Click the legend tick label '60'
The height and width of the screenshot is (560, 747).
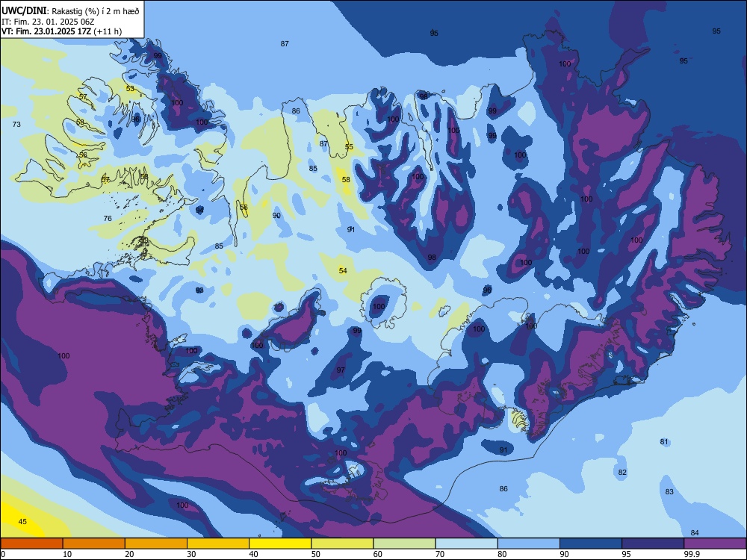[x=378, y=554]
